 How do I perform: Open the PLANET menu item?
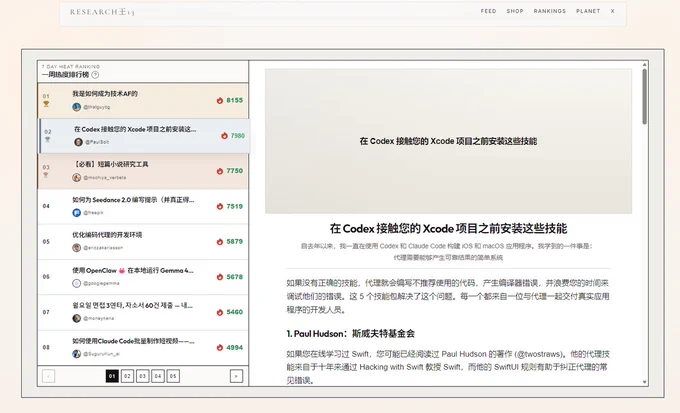[x=588, y=11]
